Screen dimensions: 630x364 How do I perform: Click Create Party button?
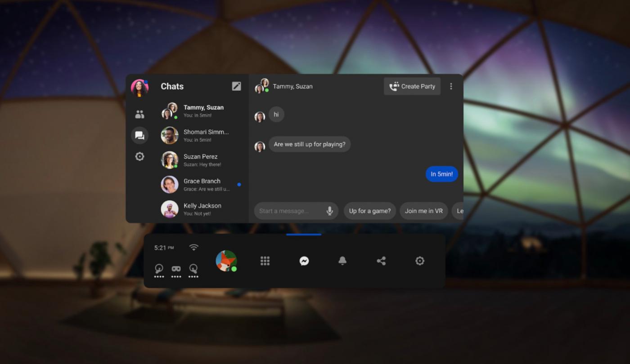click(x=412, y=86)
